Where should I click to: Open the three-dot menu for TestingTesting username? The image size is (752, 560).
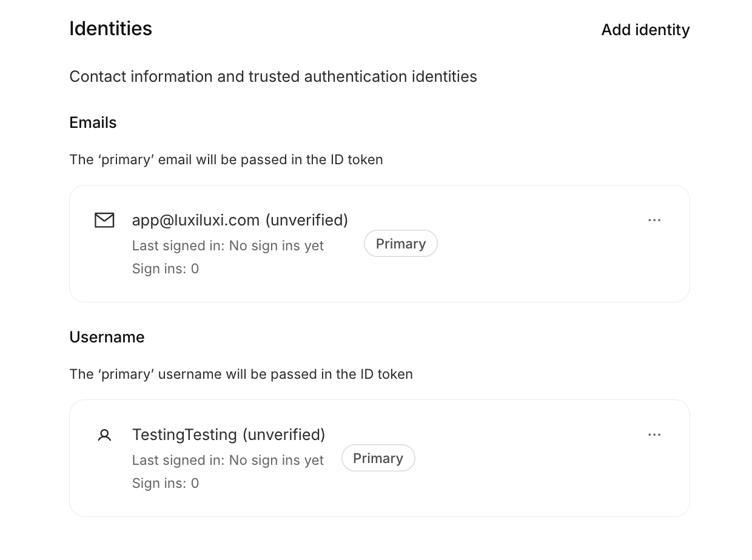click(654, 435)
